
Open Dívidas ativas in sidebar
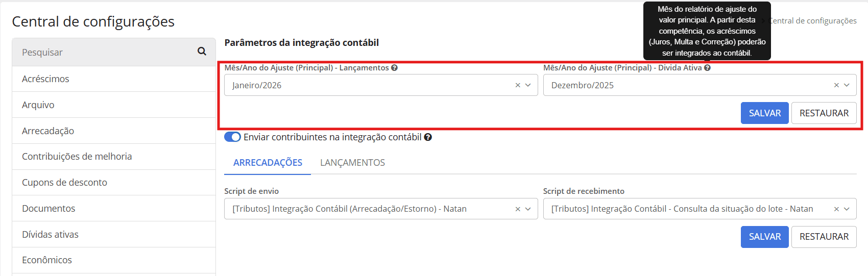114,235
